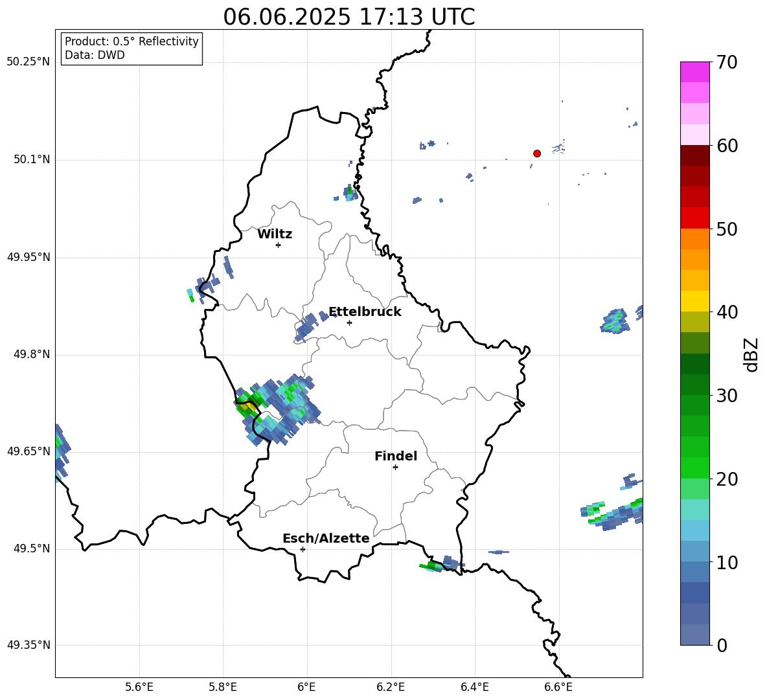The height and width of the screenshot is (700, 767).
Task: Click the 49.35°N latitude label
Action: [29, 645]
